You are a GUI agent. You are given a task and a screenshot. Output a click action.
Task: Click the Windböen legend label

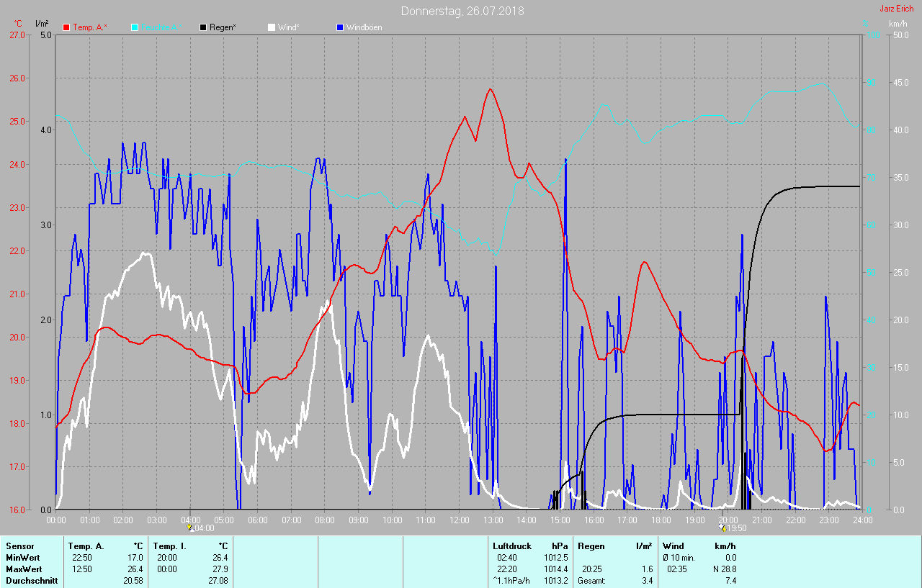coord(364,27)
